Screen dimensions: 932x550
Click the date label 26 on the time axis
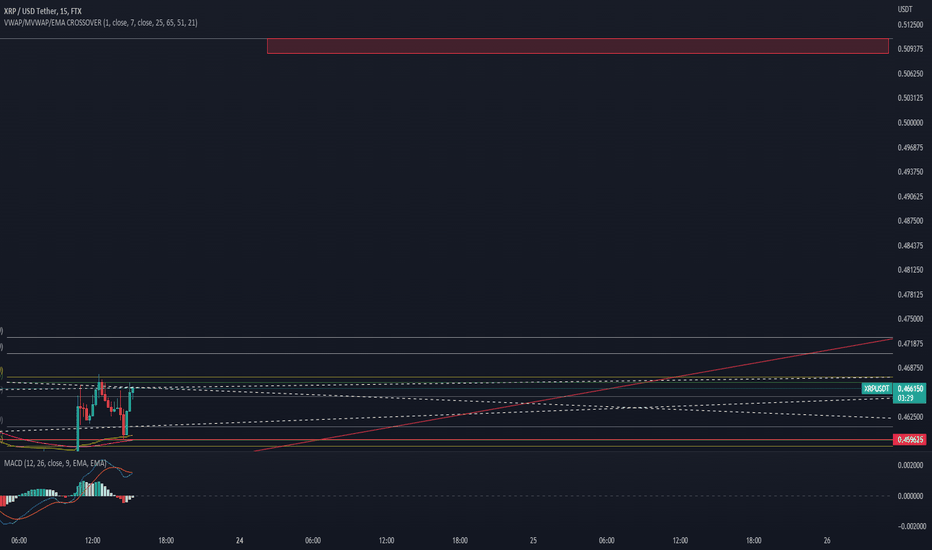[827, 540]
